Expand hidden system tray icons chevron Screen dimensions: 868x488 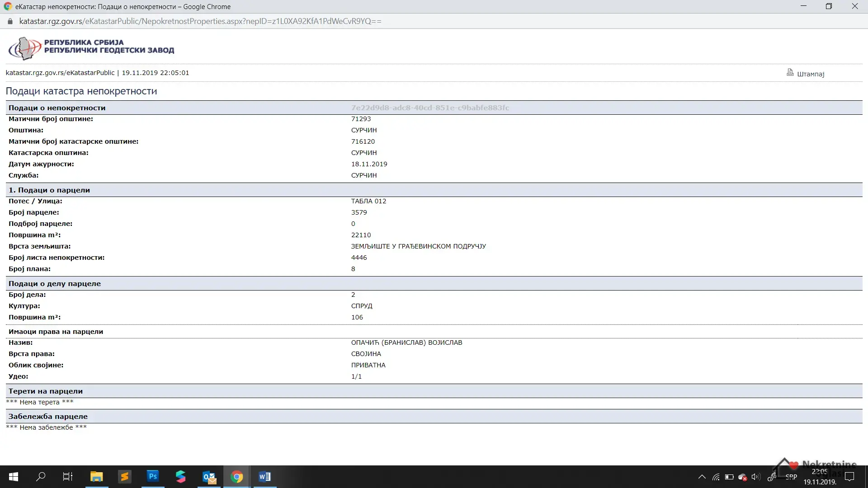pyautogui.click(x=702, y=477)
